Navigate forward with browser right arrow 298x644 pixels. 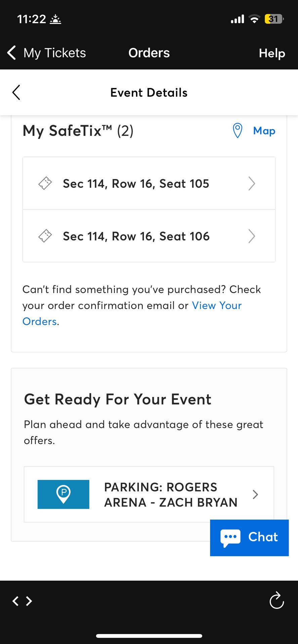click(x=29, y=601)
